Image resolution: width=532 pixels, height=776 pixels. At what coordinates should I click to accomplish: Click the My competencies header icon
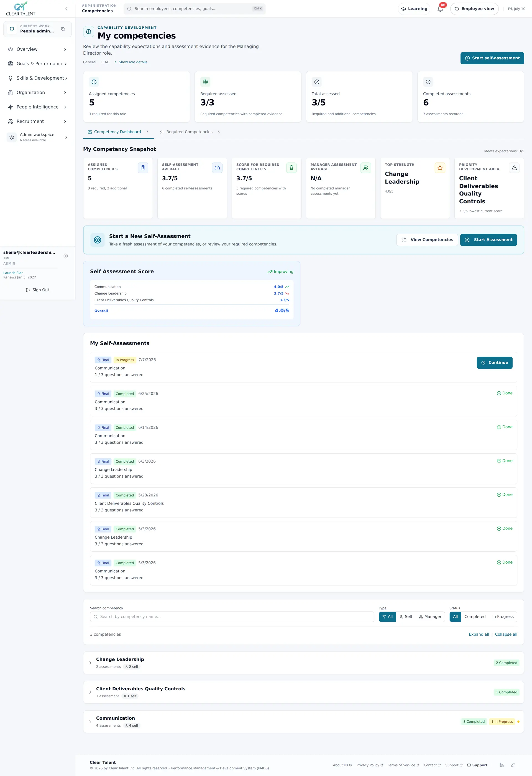click(x=89, y=32)
